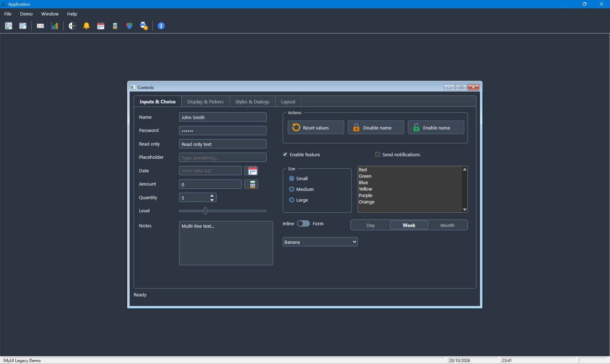The width and height of the screenshot is (610, 364).
Task: Select Orange in color list
Action: (409, 202)
